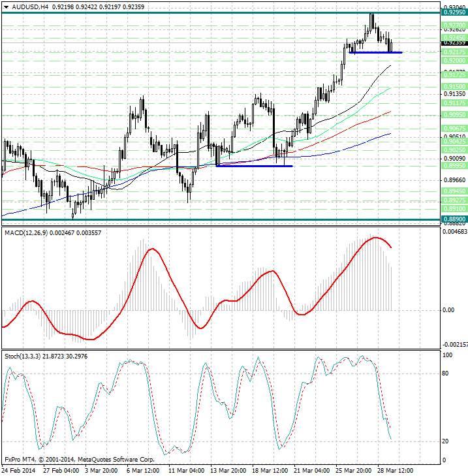The width and height of the screenshot is (468, 476).
Task: Select the 21 Mar 04:00 time label
Action: (312, 471)
